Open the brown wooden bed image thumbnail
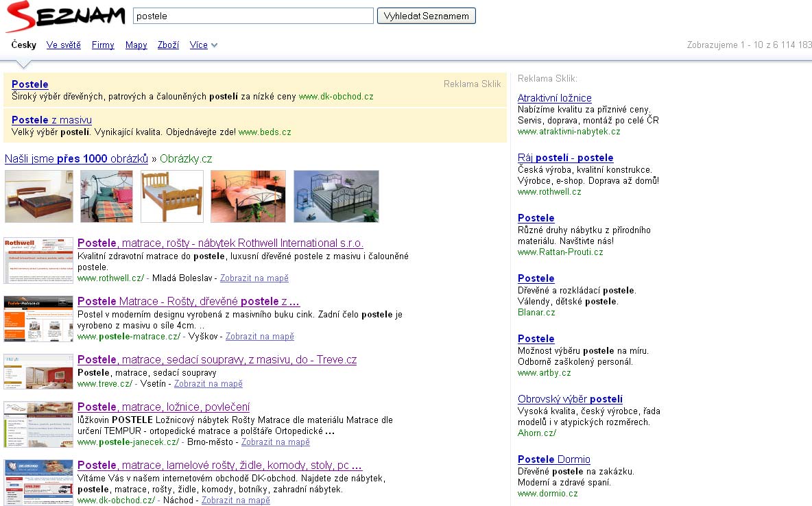This screenshot has width=812, height=506. pos(39,196)
